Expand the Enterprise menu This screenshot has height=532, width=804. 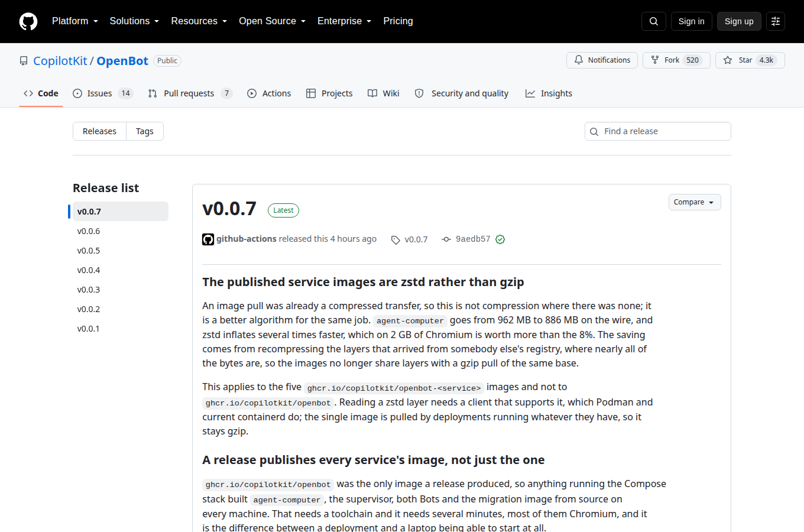[345, 21]
